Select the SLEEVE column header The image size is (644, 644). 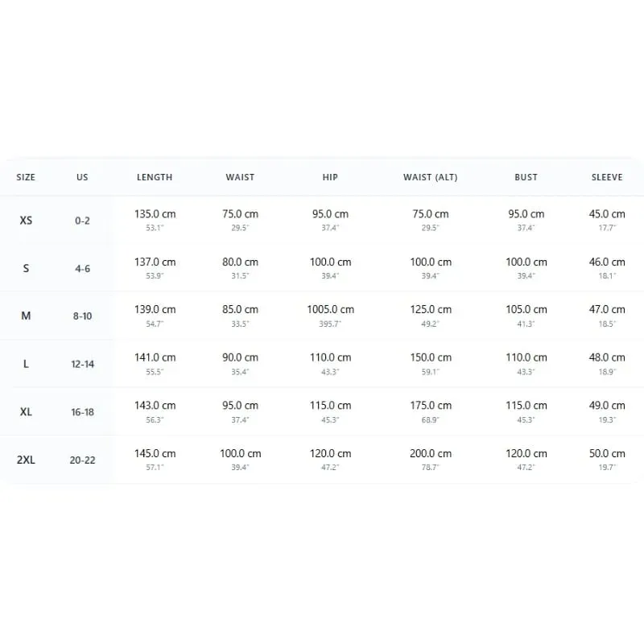pyautogui.click(x=607, y=177)
